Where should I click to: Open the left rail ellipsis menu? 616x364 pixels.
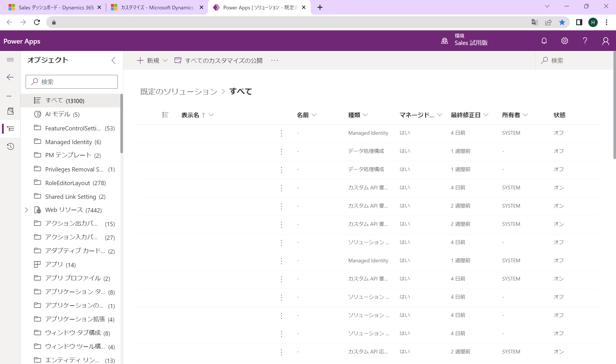[9, 96]
